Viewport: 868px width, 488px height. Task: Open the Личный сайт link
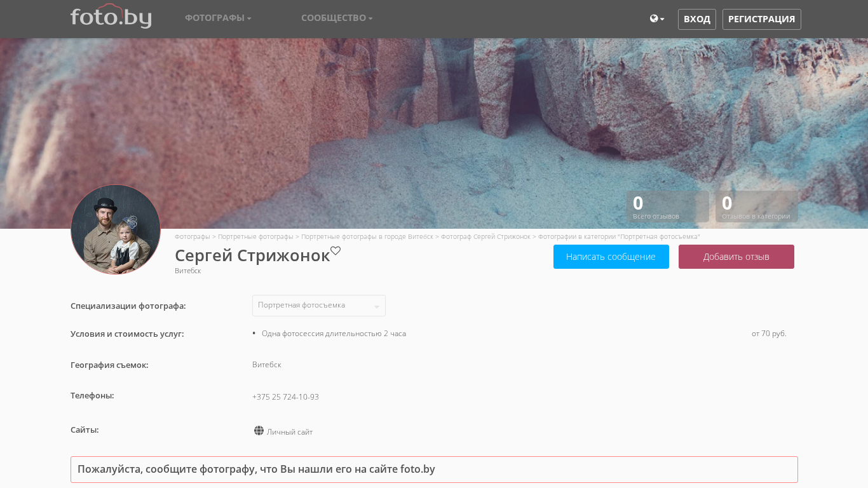[290, 432]
